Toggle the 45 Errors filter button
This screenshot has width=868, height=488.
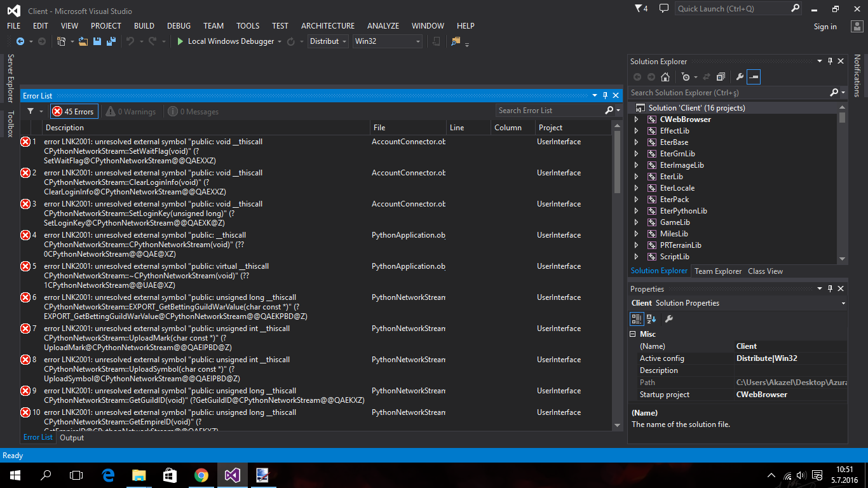click(x=74, y=111)
